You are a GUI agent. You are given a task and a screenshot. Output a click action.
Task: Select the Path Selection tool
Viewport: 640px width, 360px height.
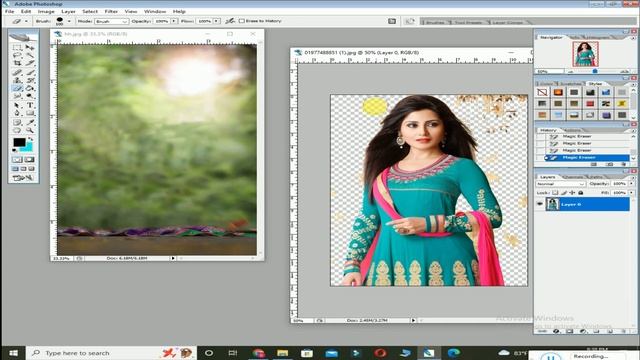(x=17, y=105)
